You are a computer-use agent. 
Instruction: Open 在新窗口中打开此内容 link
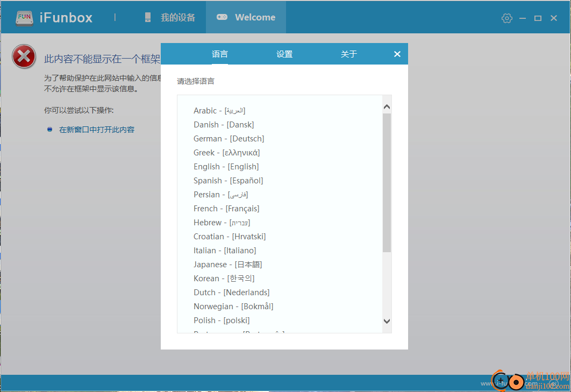click(97, 130)
